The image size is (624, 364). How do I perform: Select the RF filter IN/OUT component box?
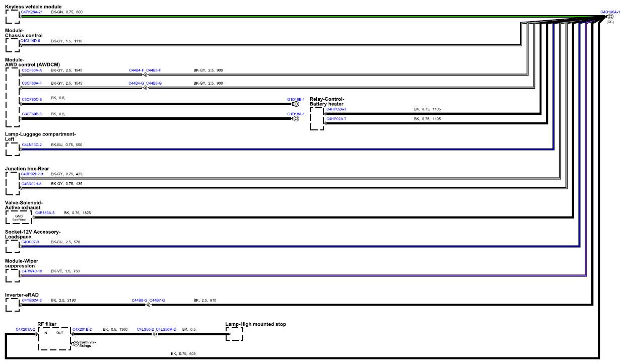54,338
